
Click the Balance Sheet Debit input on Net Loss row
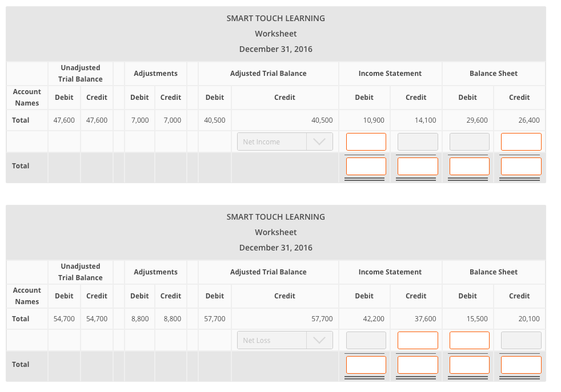468,340
